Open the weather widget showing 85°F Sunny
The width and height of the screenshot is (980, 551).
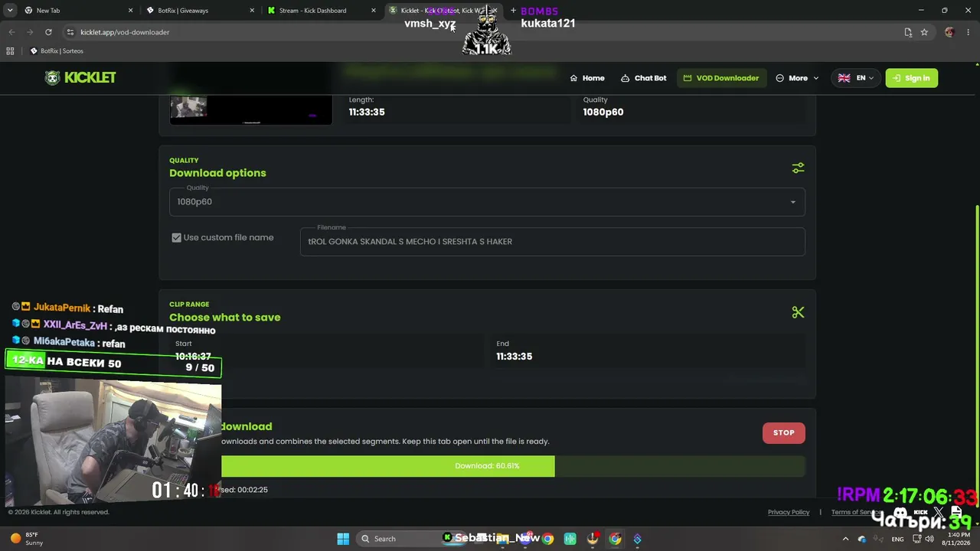[x=26, y=539]
